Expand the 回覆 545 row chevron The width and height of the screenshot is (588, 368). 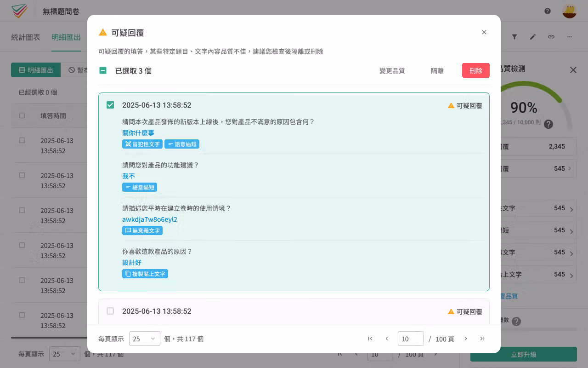570,168
